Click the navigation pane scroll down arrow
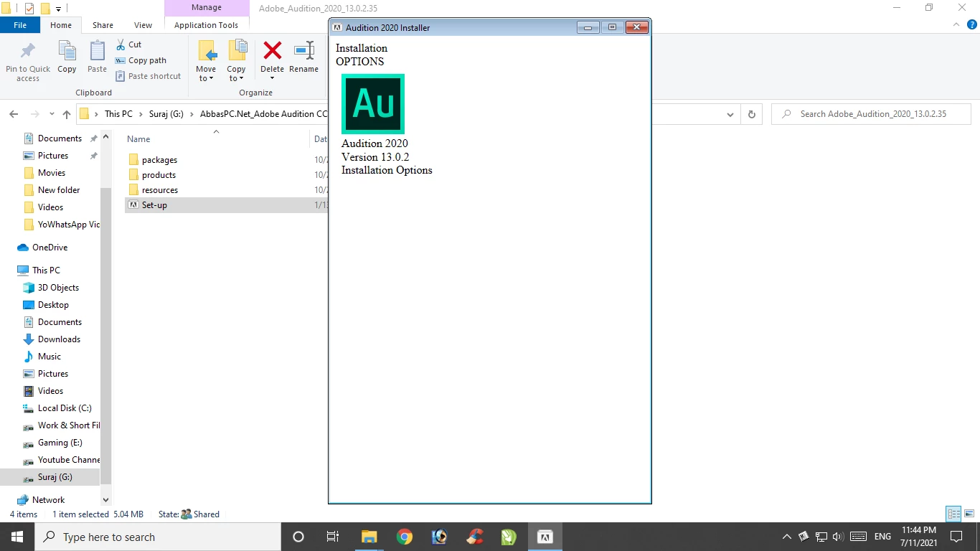The image size is (980, 551). pyautogui.click(x=105, y=499)
